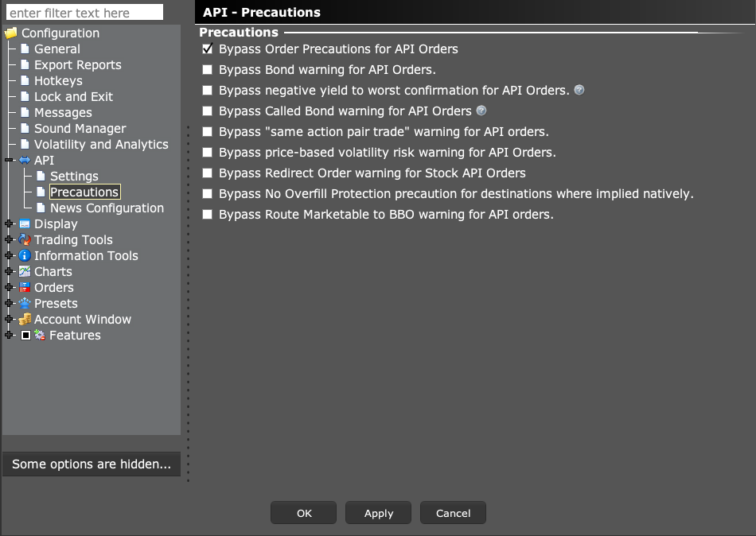Click the Configuration folder icon
The width and height of the screenshot is (756, 536).
[10, 33]
